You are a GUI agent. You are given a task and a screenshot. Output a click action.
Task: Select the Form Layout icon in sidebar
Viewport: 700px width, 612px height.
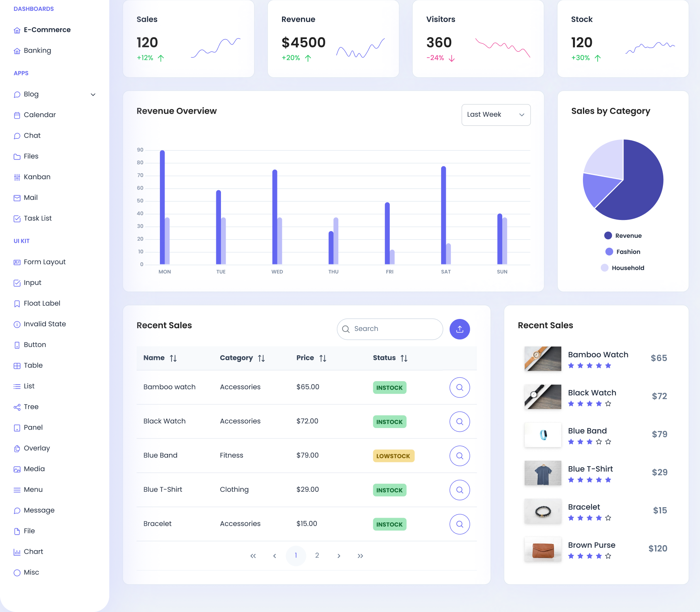coord(17,262)
